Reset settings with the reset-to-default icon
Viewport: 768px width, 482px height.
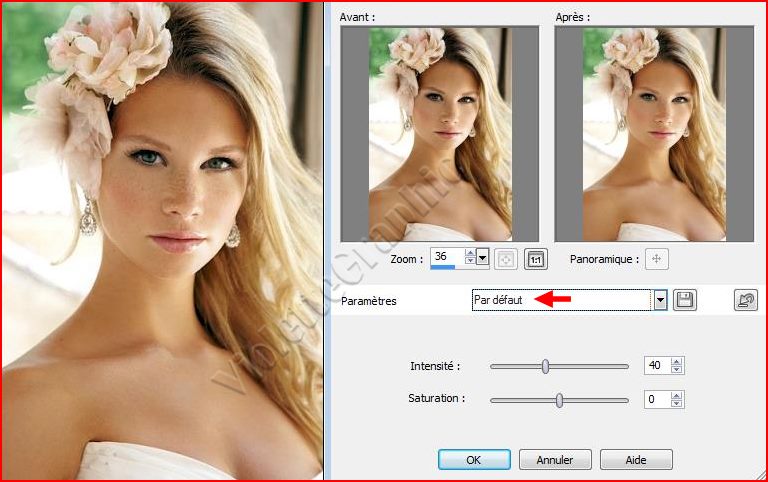745,300
